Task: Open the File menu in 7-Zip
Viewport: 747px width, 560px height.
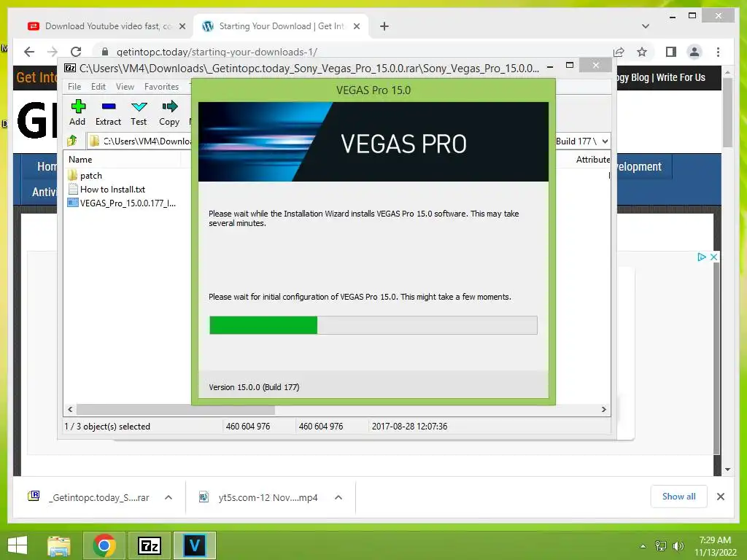Action: tap(74, 87)
